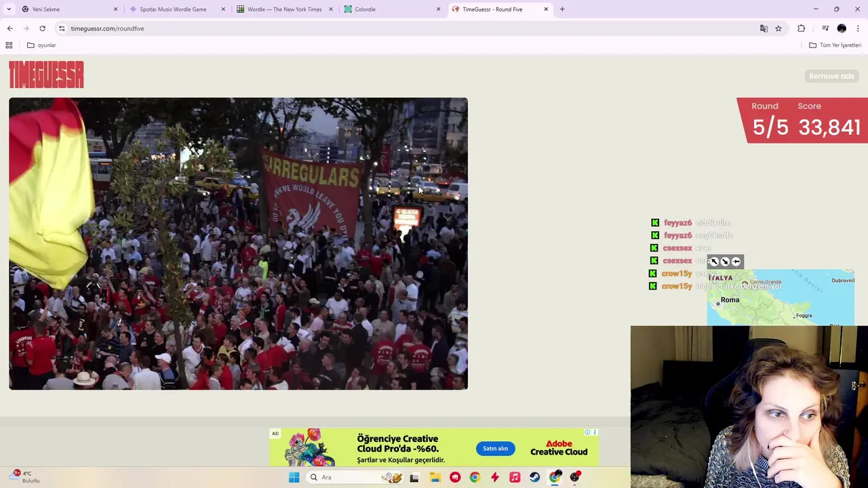This screenshot has width=868, height=488.
Task: Open the Windows Start button
Action: tap(294, 477)
